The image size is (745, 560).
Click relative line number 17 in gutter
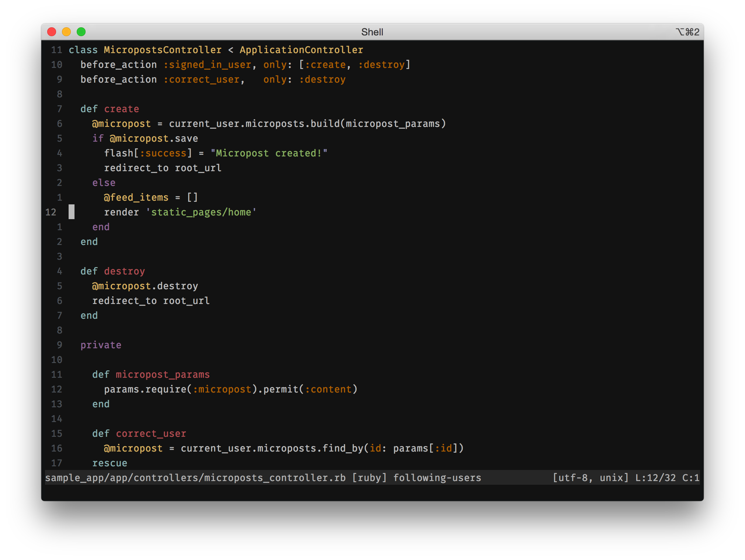[56, 463]
